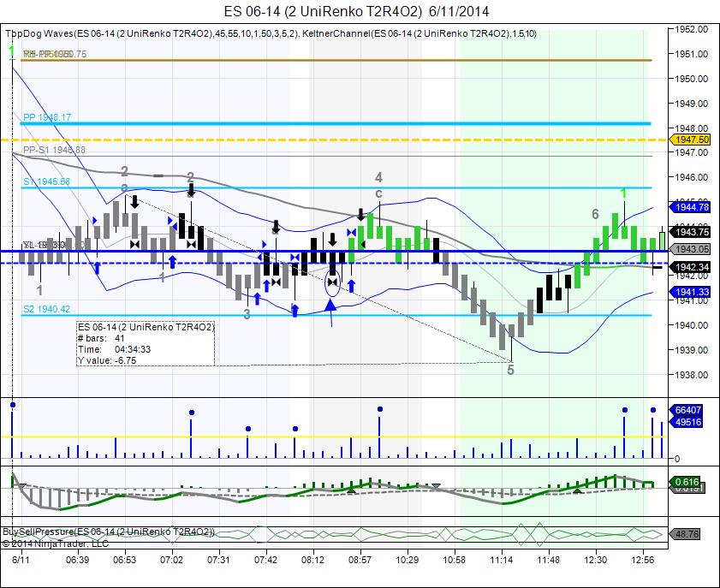This screenshot has height=588, width=720.
Task: Click the 6/11 date label on time axis
Action: 21,560
